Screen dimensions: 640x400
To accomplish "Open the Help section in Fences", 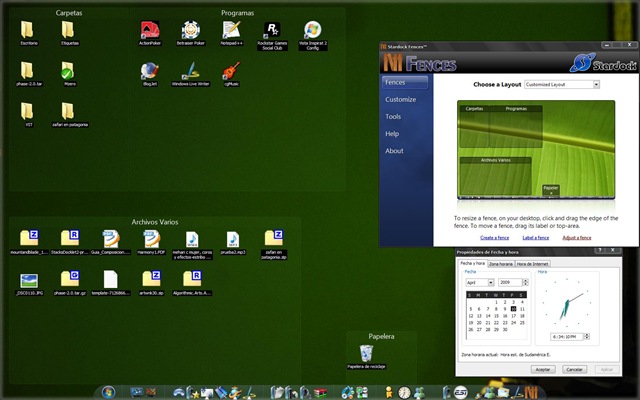I will (392, 134).
